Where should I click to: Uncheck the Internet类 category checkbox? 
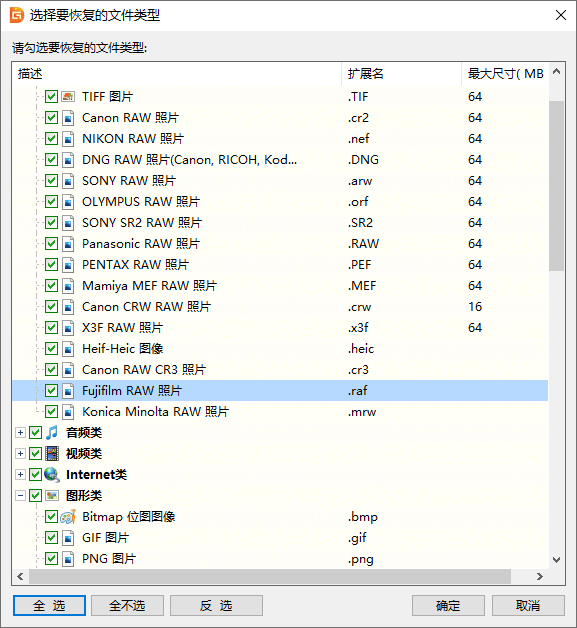pyautogui.click(x=35, y=475)
